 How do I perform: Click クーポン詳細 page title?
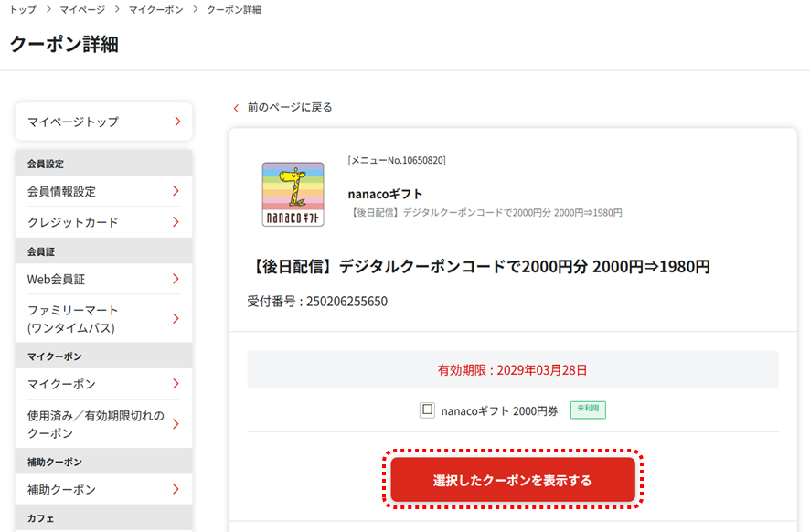pyautogui.click(x=64, y=44)
